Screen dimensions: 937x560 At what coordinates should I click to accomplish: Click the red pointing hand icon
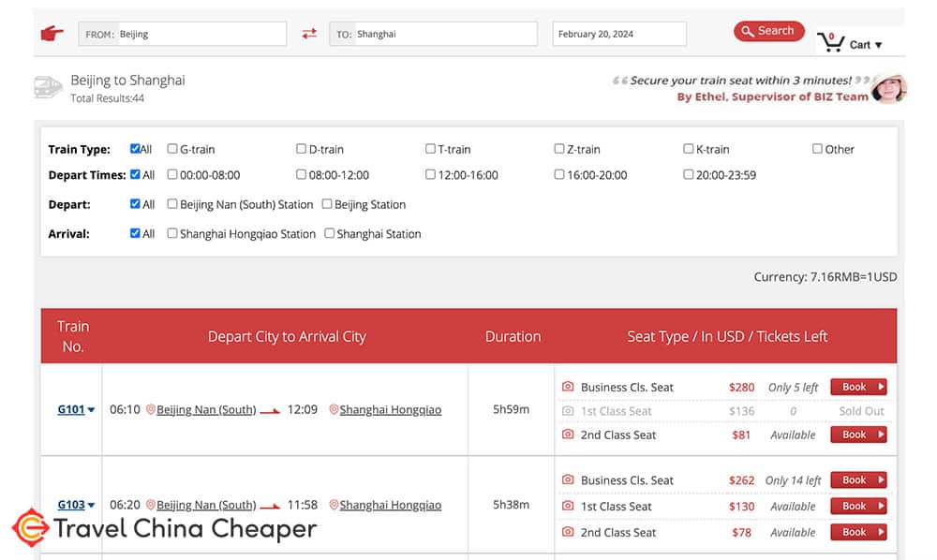52,33
